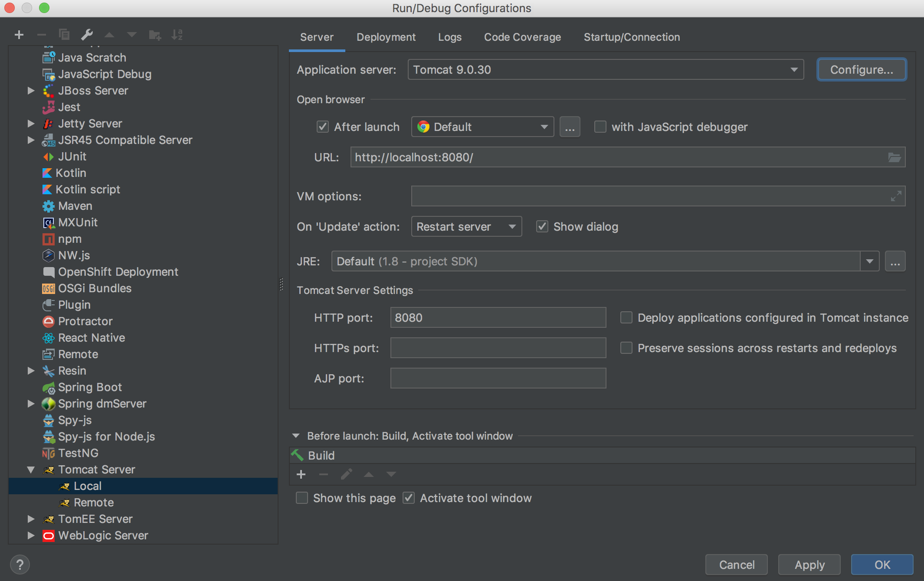This screenshot has width=924, height=581.
Task: Click the help question mark button
Action: [20, 565]
